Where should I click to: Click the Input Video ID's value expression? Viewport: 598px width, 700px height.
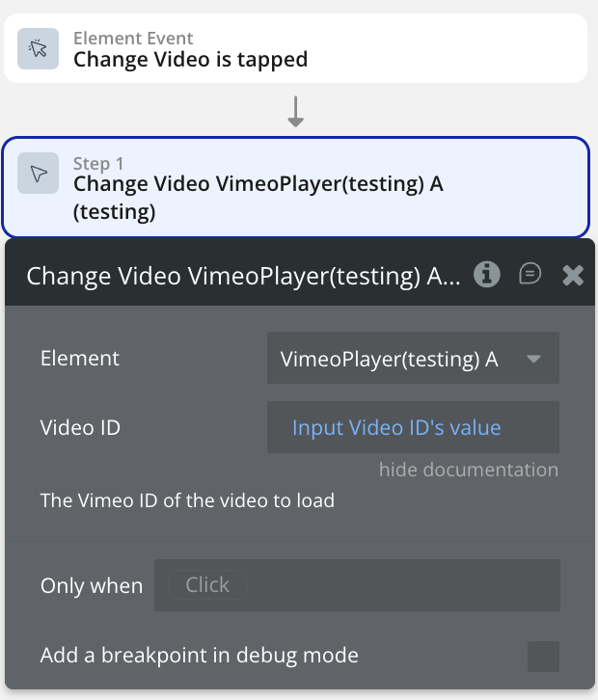click(x=396, y=427)
